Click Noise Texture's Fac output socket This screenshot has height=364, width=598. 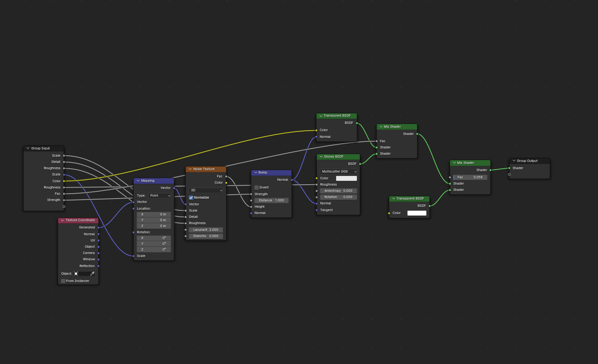(x=226, y=176)
